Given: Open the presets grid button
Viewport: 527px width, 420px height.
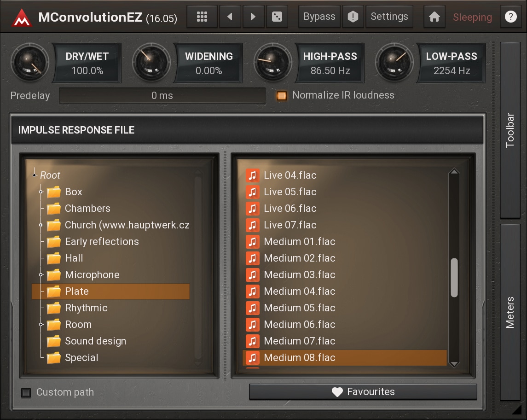Looking at the screenshot, I should pyautogui.click(x=202, y=17).
